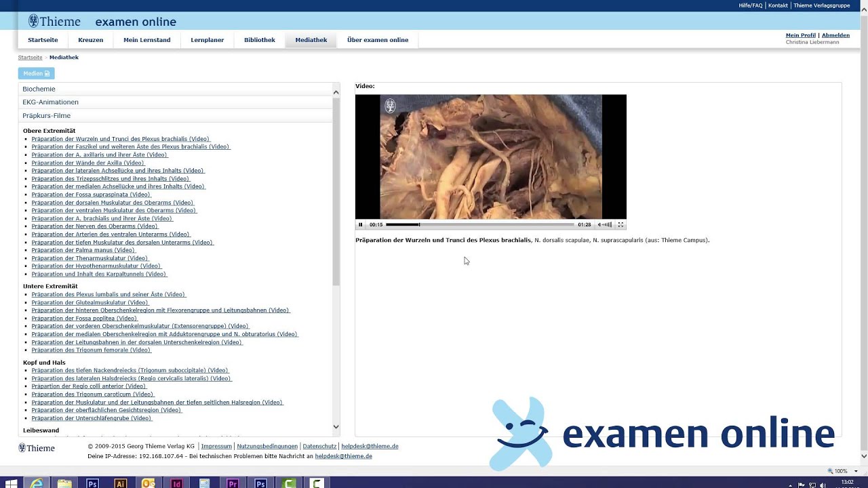The height and width of the screenshot is (488, 868).
Task: Open ventralen Muskulatur des Oberarms video
Action: click(x=114, y=211)
